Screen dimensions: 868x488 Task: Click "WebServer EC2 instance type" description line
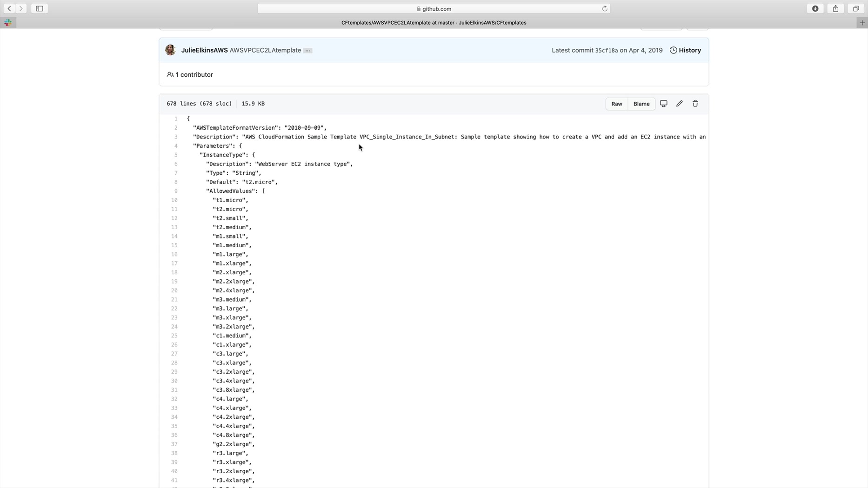(280, 164)
